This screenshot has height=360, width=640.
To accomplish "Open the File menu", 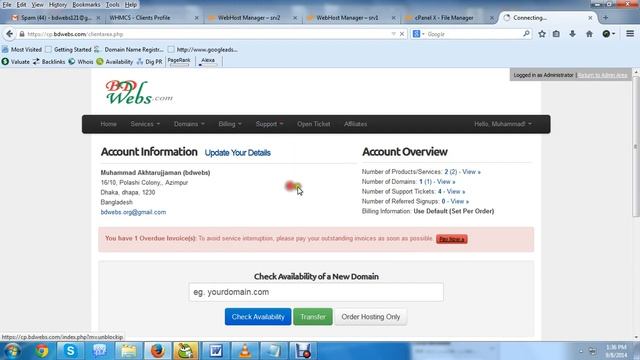I will (7, 5).
